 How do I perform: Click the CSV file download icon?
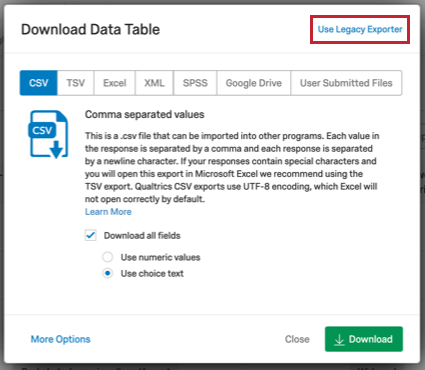49,134
